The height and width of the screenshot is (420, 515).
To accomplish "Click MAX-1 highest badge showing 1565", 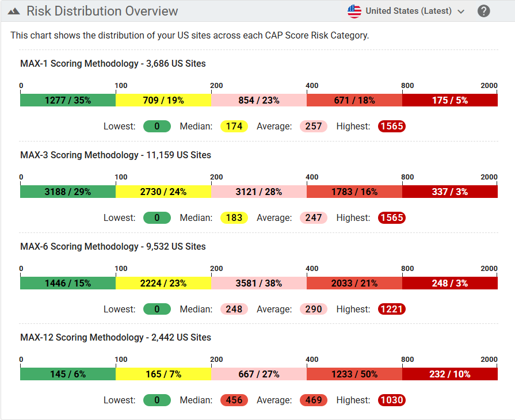I will [392, 126].
